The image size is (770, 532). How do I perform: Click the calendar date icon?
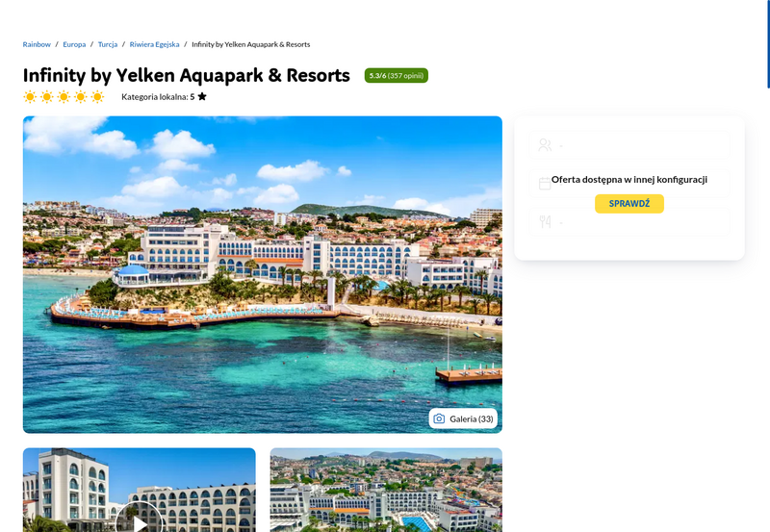click(545, 184)
